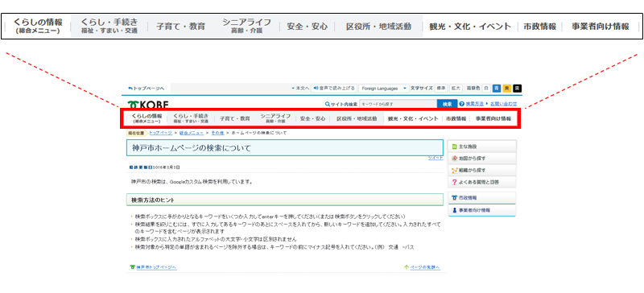Click the その他 breadcrumb link
The height and width of the screenshot is (293, 644).
pyautogui.click(x=217, y=133)
